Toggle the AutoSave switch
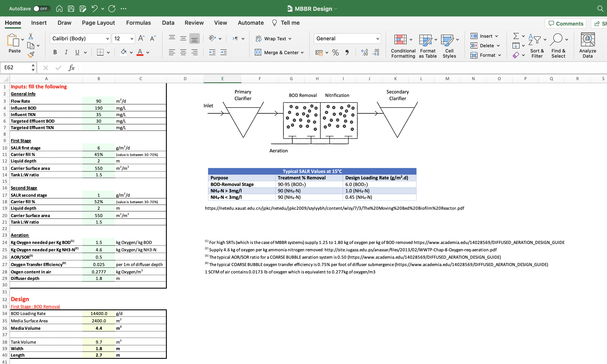The image size is (607, 364). (42, 9)
